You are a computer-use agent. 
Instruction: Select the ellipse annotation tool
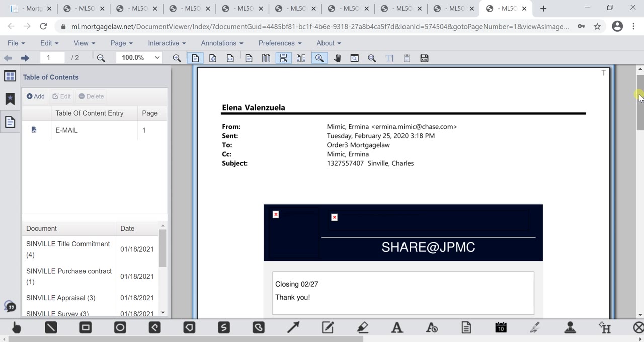[x=120, y=328]
